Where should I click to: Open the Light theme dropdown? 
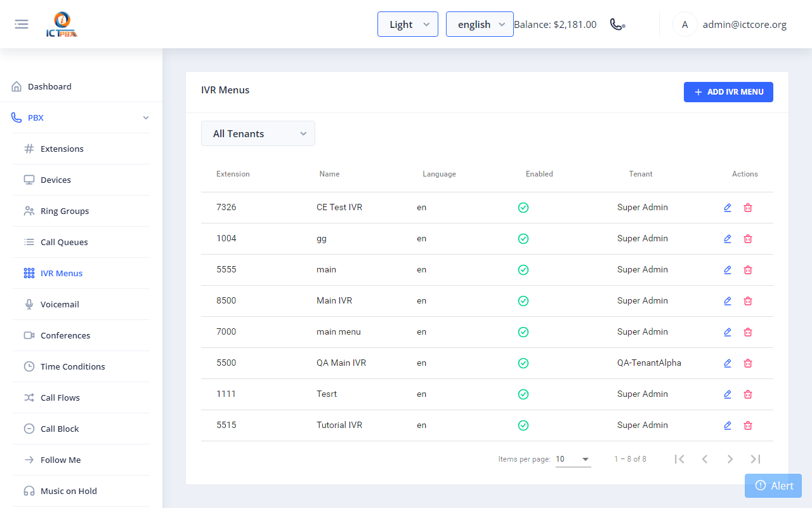(408, 24)
